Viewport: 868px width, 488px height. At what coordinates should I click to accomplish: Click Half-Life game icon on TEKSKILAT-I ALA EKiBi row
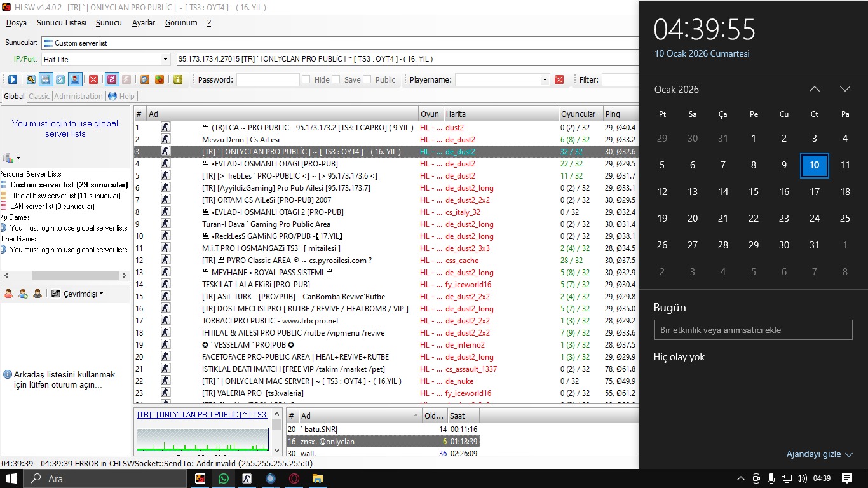[x=165, y=284]
